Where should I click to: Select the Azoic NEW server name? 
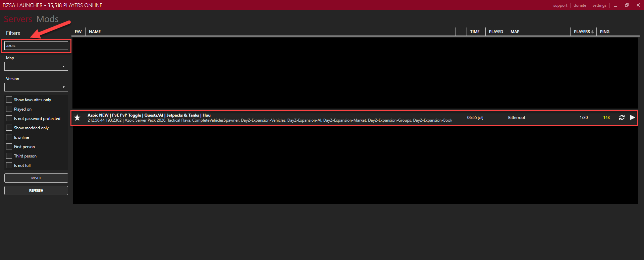coord(149,115)
